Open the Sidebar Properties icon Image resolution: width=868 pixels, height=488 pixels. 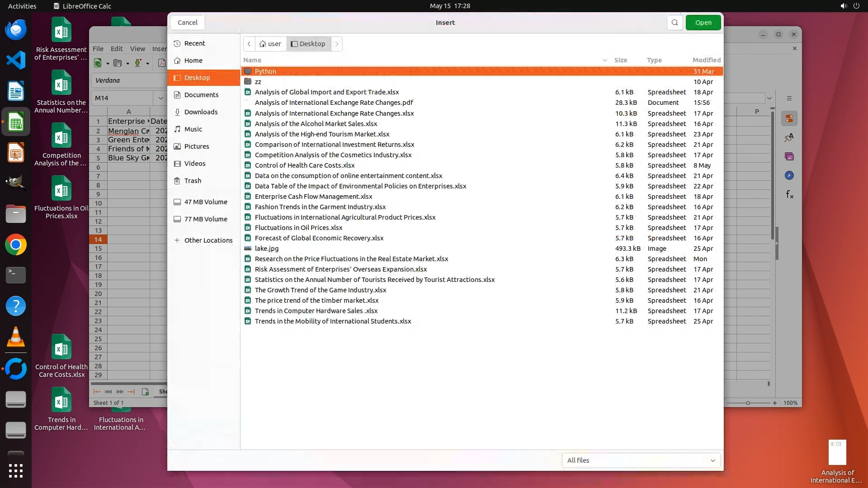789,118
